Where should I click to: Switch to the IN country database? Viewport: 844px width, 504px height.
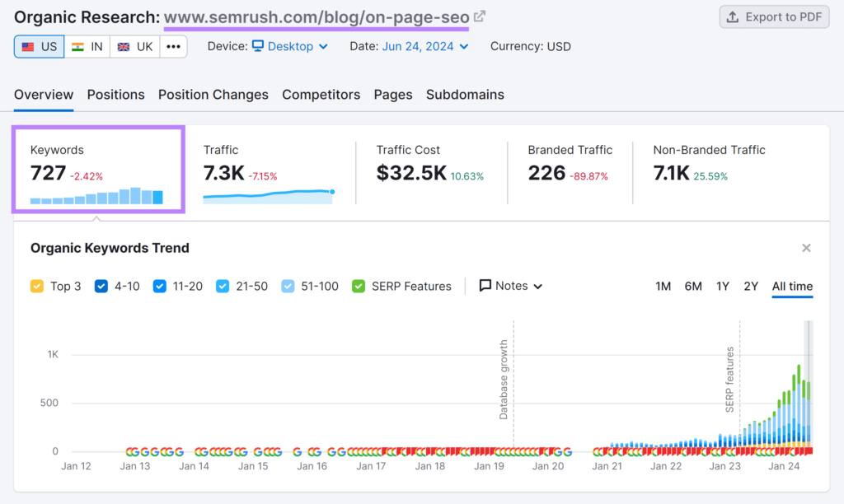pyautogui.click(x=87, y=47)
